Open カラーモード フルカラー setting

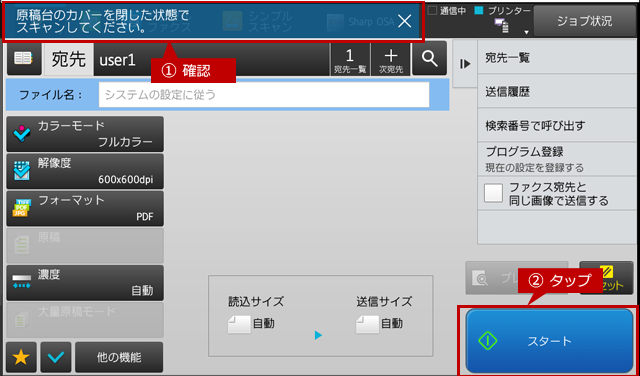click(85, 134)
